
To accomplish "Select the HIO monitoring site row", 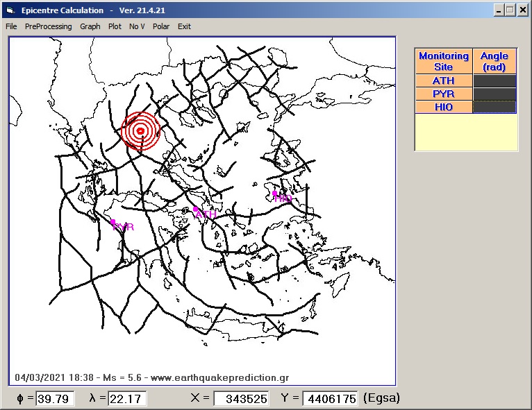I will coord(443,107).
